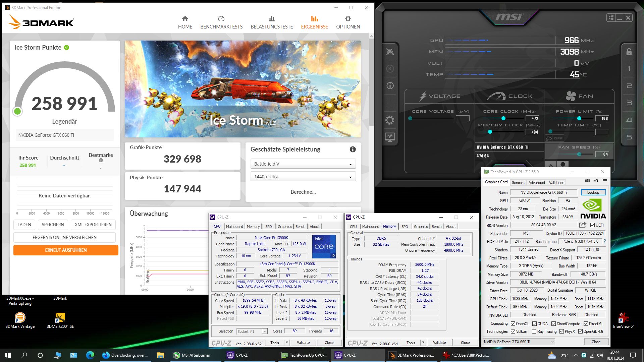The width and height of the screenshot is (644, 362).
Task: Open GPU-Z hamburger menu
Action: click(x=605, y=181)
